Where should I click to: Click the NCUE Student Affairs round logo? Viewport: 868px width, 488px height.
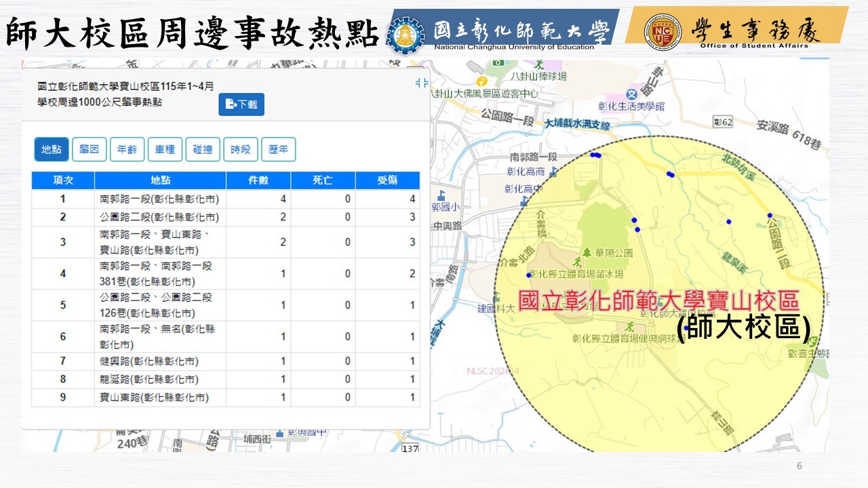[x=663, y=31]
